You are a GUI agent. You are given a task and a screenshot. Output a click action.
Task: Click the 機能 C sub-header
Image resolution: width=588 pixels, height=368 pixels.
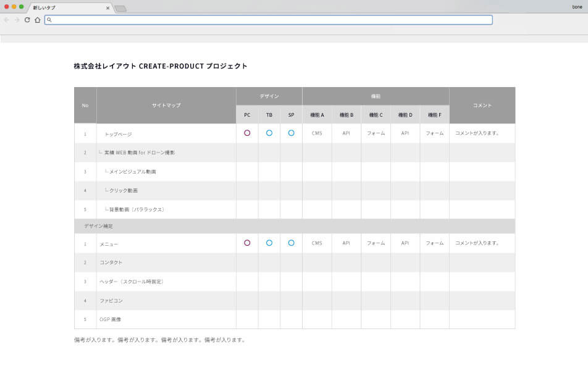click(376, 115)
